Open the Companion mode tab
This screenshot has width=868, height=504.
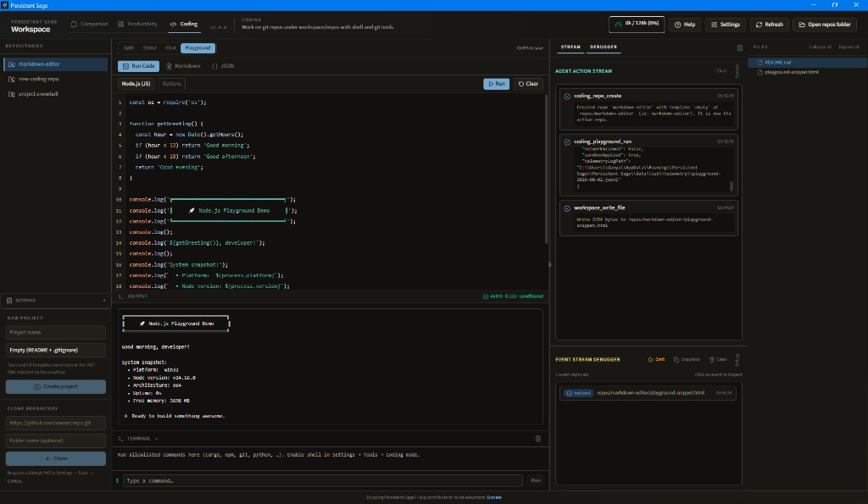(89, 25)
